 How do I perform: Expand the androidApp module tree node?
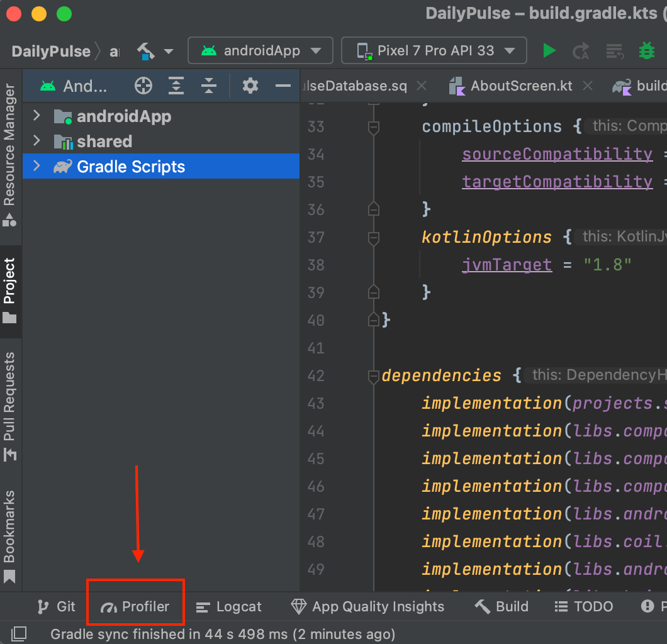tap(36, 116)
